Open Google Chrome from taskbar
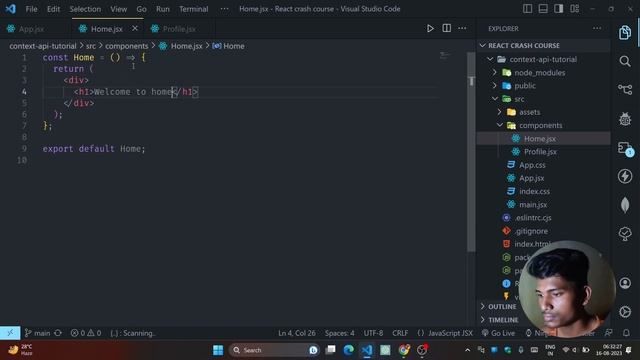 (x=404, y=350)
